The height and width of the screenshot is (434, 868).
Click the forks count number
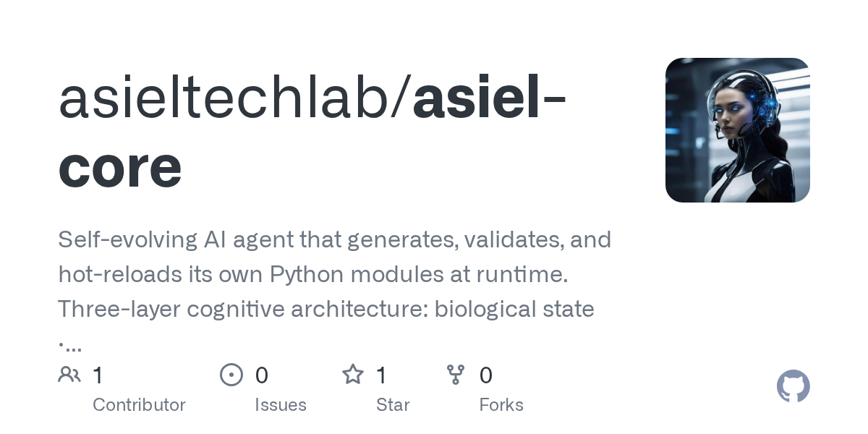point(486,375)
